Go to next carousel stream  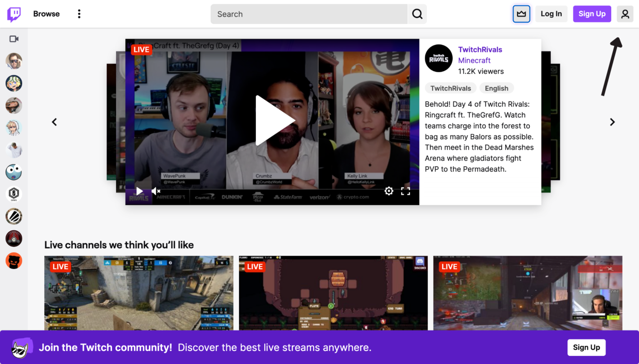pyautogui.click(x=612, y=122)
